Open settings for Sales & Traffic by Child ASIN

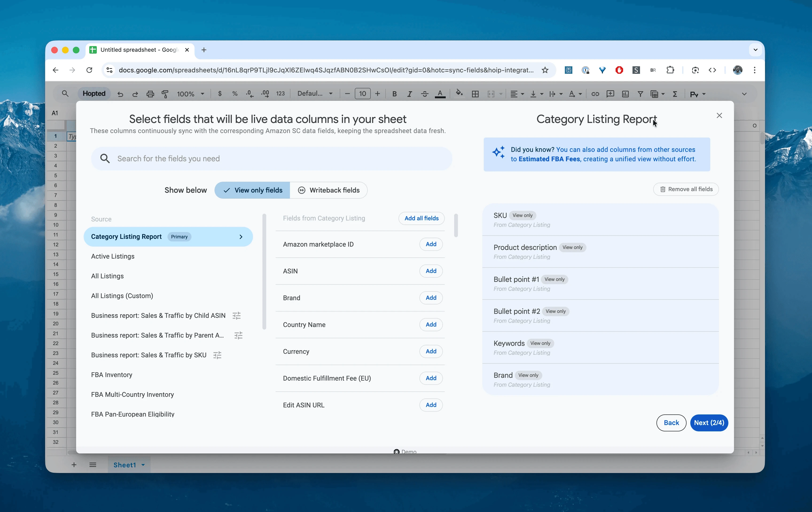coord(237,316)
